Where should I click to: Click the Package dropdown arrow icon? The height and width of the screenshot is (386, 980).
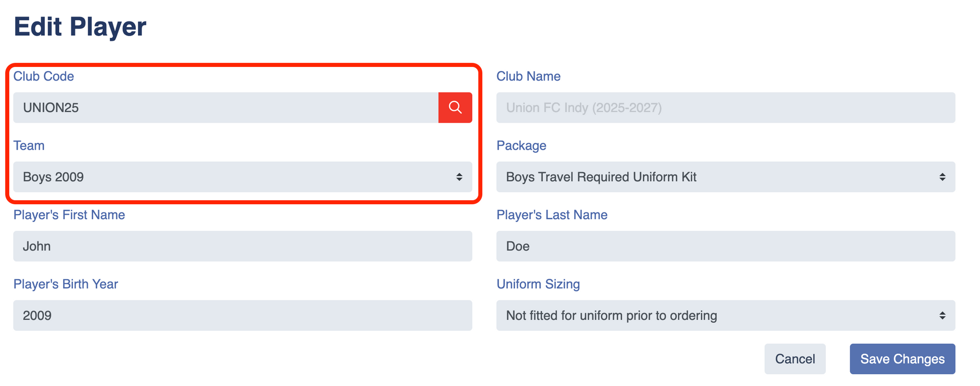(942, 177)
